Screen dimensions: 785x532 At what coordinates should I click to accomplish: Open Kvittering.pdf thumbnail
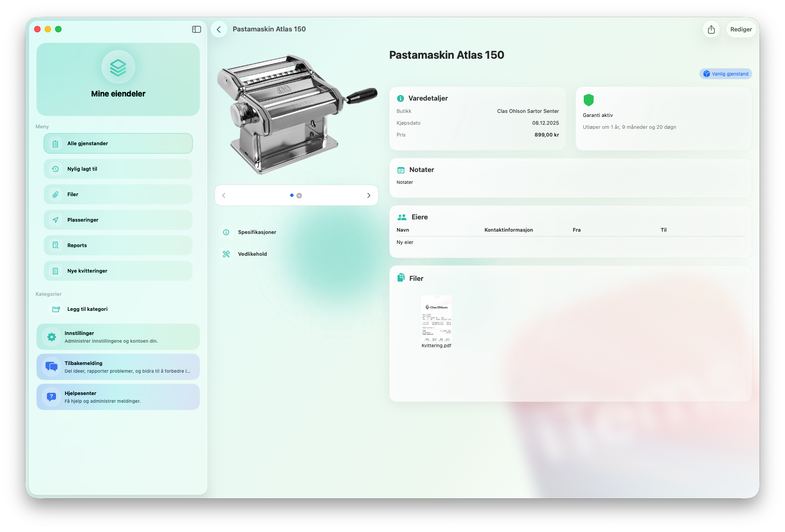coord(436,319)
